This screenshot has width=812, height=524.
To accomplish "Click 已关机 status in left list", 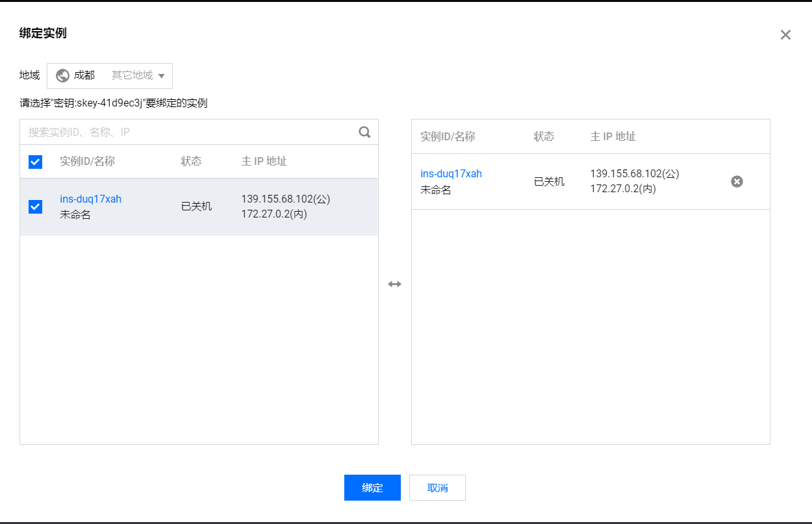I will 196,206.
